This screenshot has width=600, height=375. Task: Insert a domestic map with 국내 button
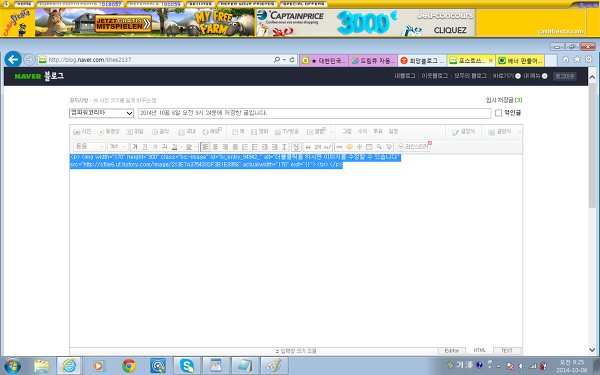187,132
